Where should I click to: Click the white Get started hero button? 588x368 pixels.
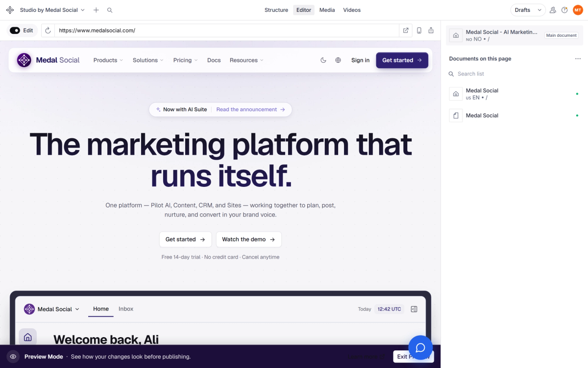185,239
